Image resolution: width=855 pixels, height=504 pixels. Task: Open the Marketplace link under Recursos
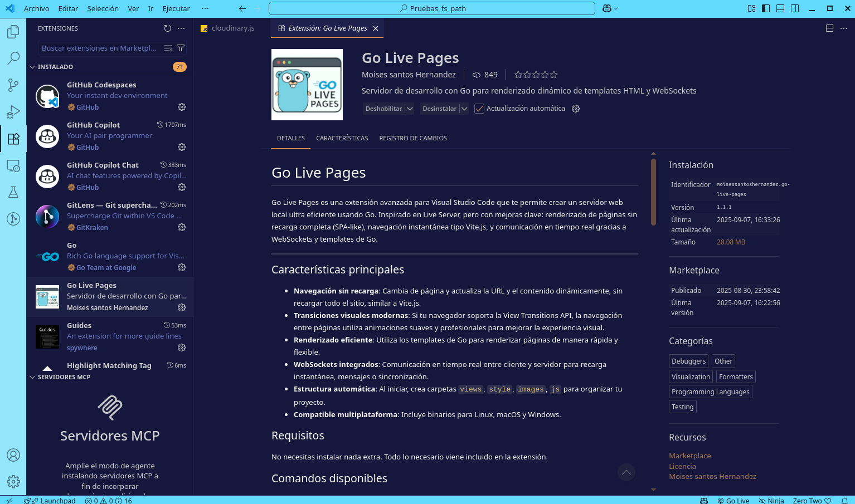coord(689,456)
